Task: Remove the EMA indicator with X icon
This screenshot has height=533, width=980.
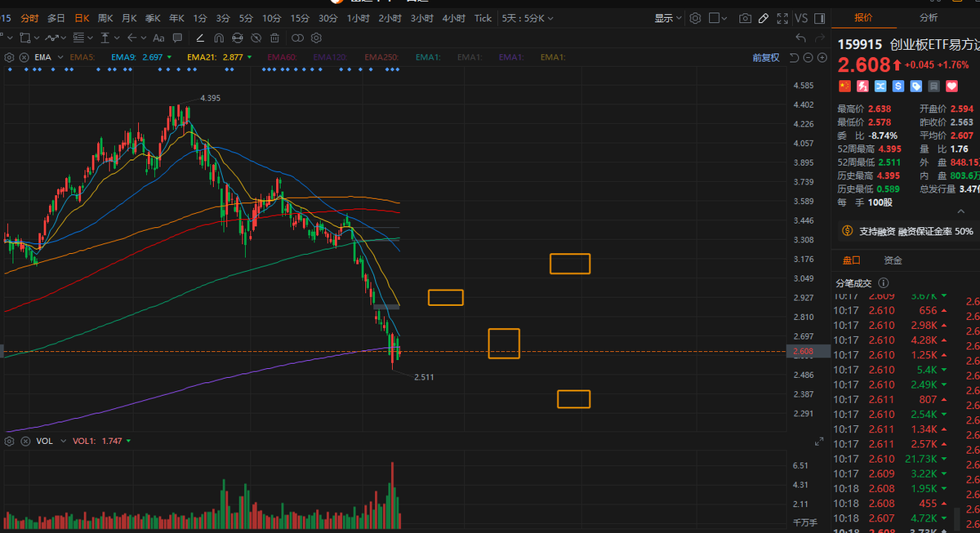Action: (x=24, y=57)
